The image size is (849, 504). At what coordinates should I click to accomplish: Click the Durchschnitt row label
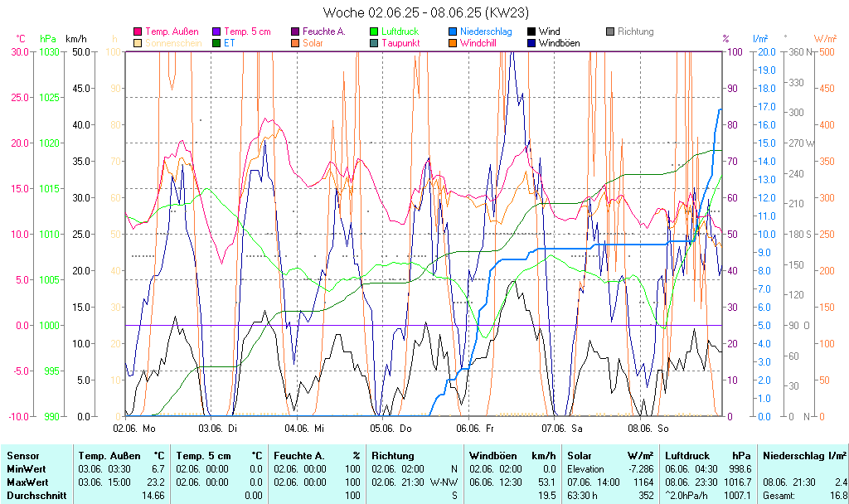click(x=34, y=496)
